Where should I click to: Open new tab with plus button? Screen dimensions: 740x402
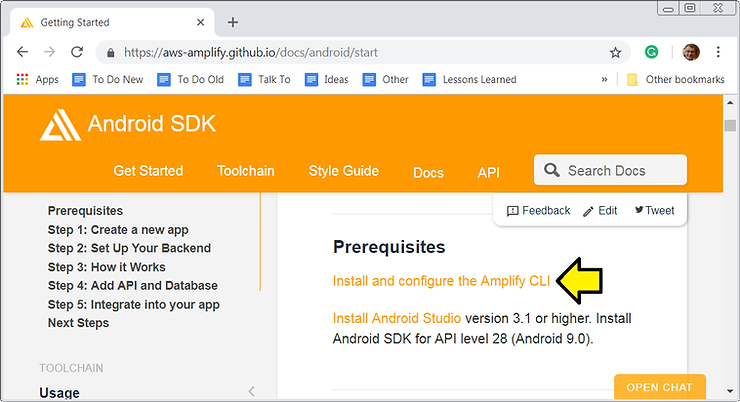click(233, 22)
